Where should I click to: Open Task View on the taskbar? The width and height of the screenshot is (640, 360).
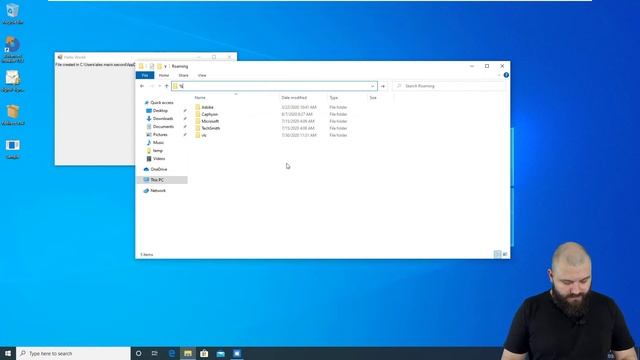pos(155,353)
